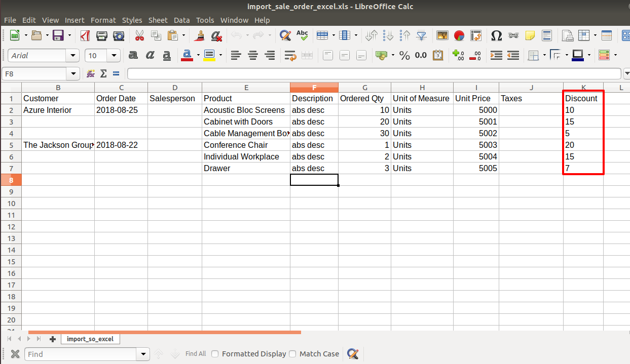This screenshot has height=364, width=630.
Task: Align cell text right
Action: pos(270,55)
